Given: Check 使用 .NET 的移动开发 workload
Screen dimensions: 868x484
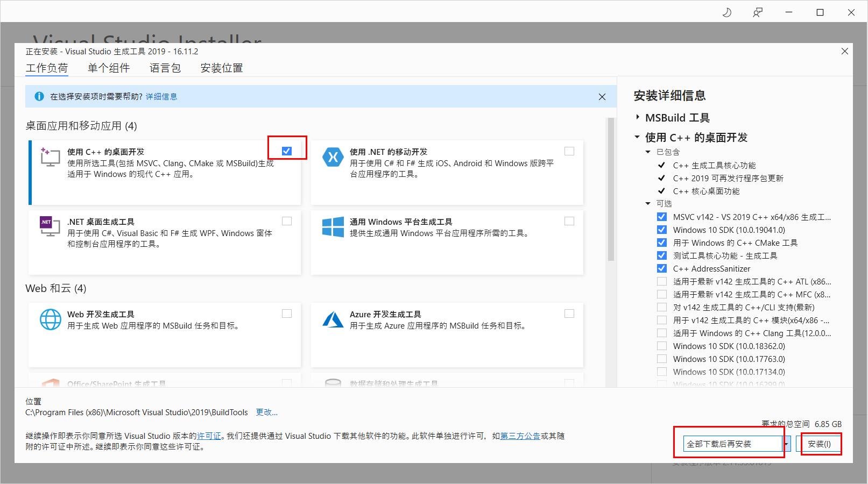Looking at the screenshot, I should pos(569,151).
